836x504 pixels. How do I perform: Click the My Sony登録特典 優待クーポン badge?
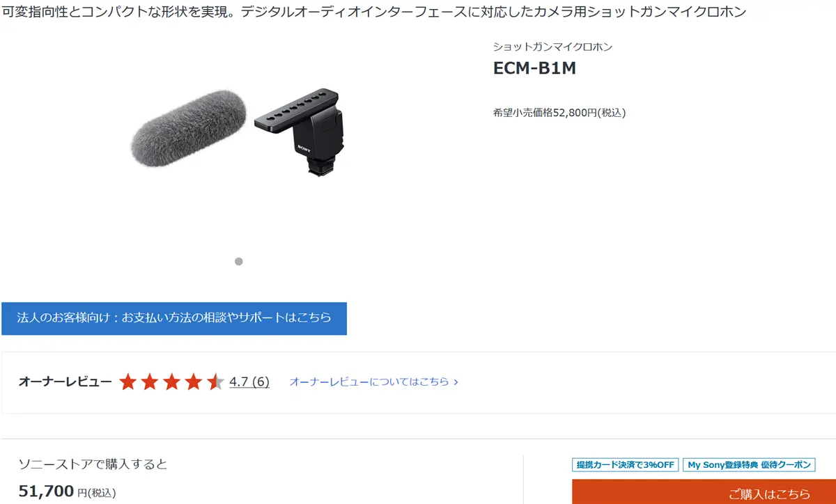point(749,465)
